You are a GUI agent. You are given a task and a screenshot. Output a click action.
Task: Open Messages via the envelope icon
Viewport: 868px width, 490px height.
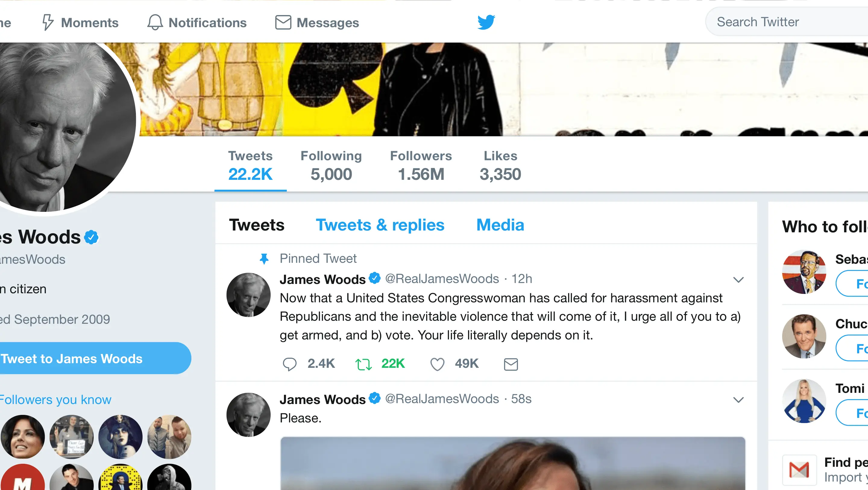283,22
